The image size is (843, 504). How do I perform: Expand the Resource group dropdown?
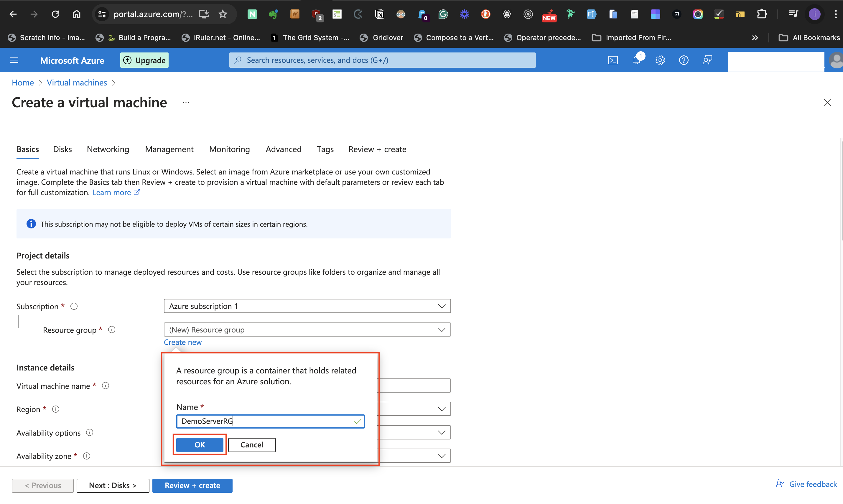click(441, 330)
